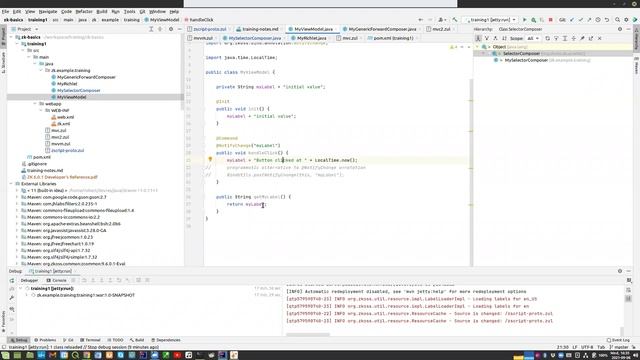Select MySelectorComposer in Hierarchy tree
This screenshot has height=360, width=640.
(x=526, y=60)
